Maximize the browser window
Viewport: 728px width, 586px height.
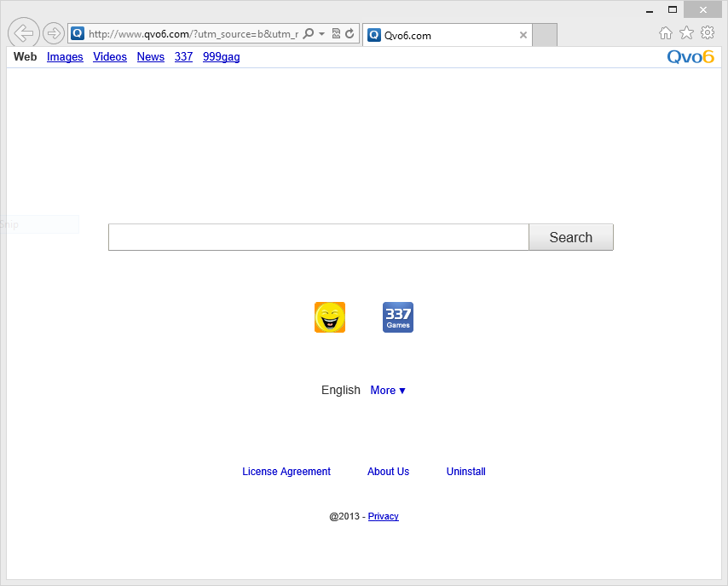point(673,9)
